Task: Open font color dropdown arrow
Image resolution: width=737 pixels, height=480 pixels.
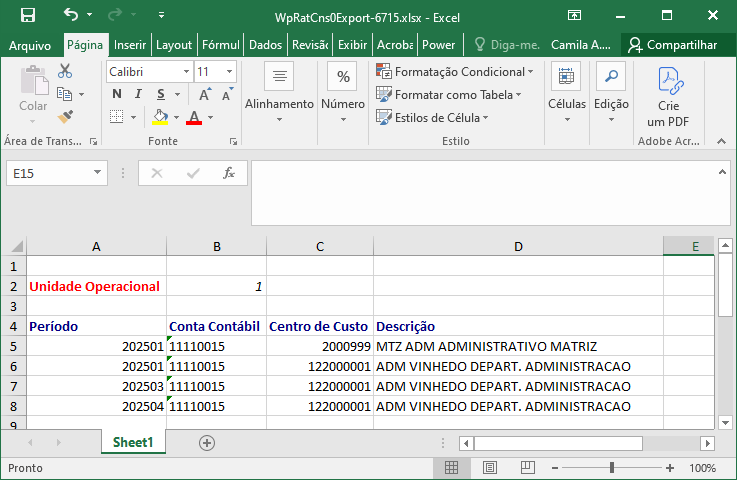Action: [x=211, y=117]
